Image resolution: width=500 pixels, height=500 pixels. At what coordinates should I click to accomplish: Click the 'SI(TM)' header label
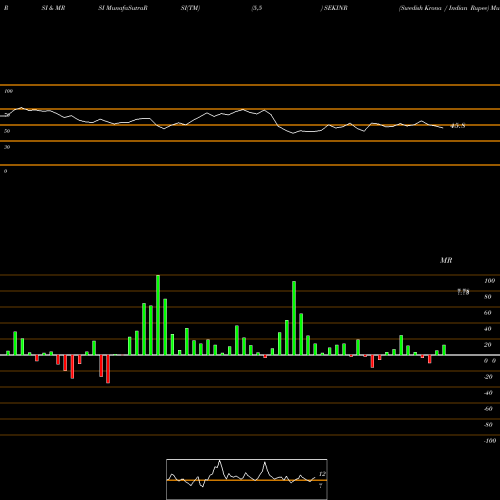(x=190, y=8)
